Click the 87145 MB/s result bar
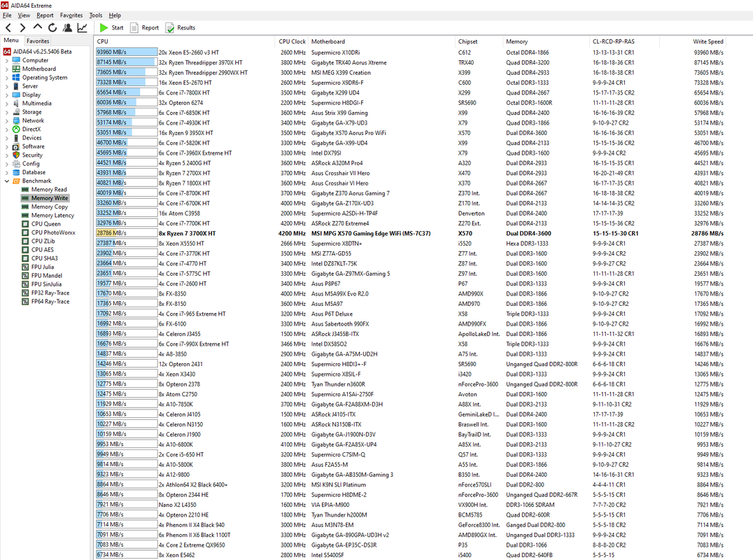 coord(127,62)
